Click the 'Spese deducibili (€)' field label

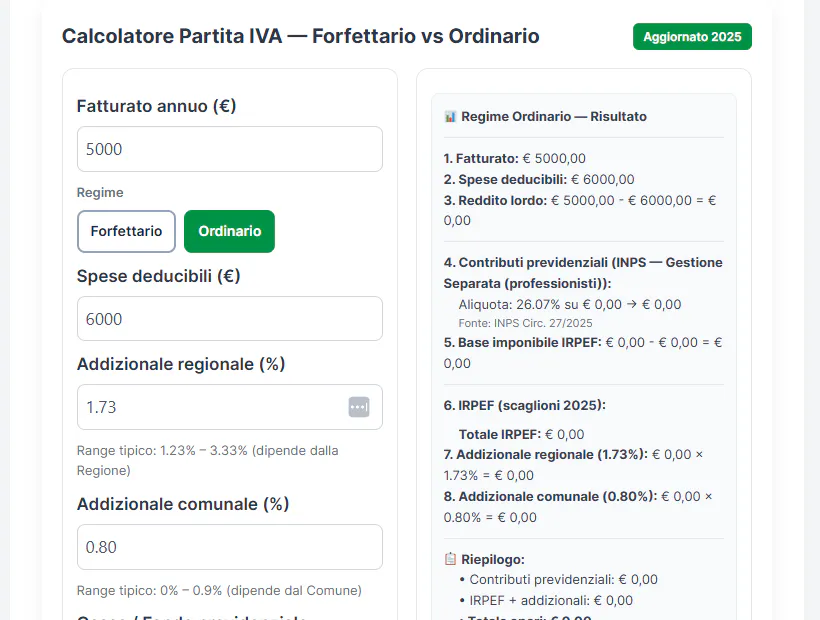point(158,276)
